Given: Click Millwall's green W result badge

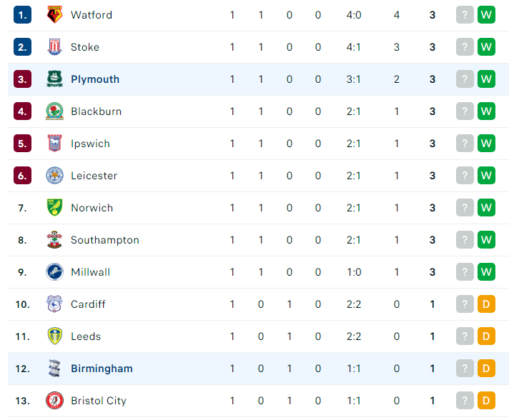Looking at the screenshot, I should pos(486,272).
